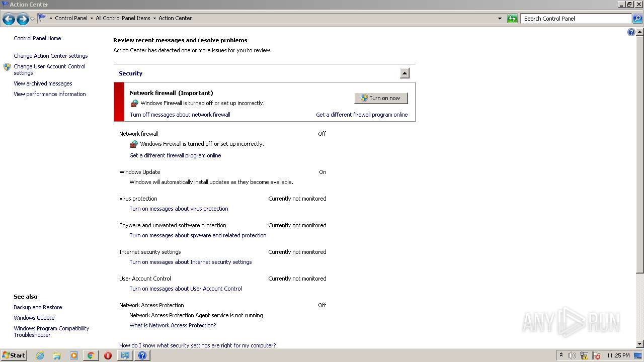The width and height of the screenshot is (644, 362).
Task: Click the vertical scrollbar down arrow
Action: 640,344
